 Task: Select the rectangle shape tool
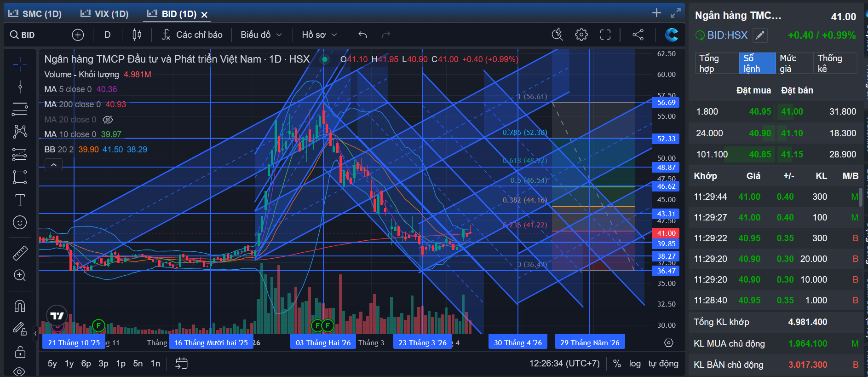click(20, 177)
